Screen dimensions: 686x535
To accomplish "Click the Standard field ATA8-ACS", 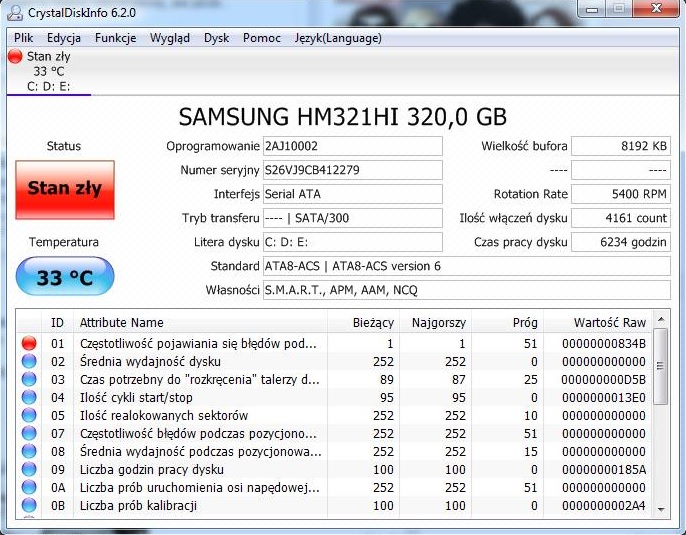I will tap(467, 266).
